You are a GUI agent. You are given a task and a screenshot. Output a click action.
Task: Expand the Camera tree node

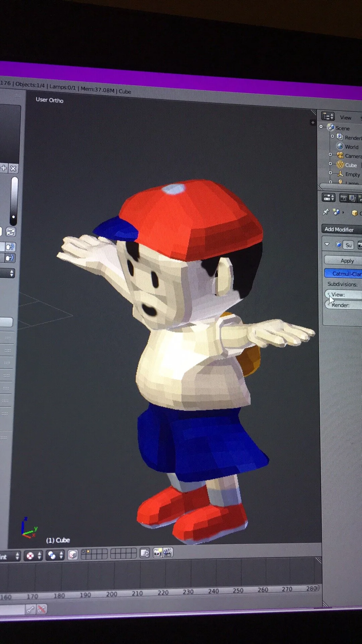click(330, 154)
